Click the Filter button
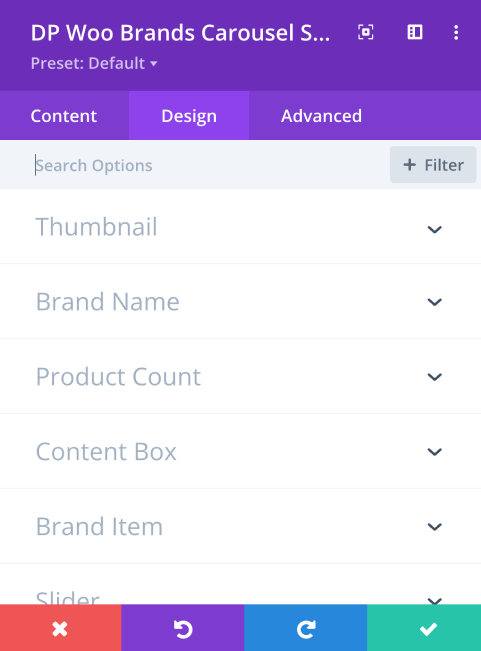 click(x=433, y=165)
